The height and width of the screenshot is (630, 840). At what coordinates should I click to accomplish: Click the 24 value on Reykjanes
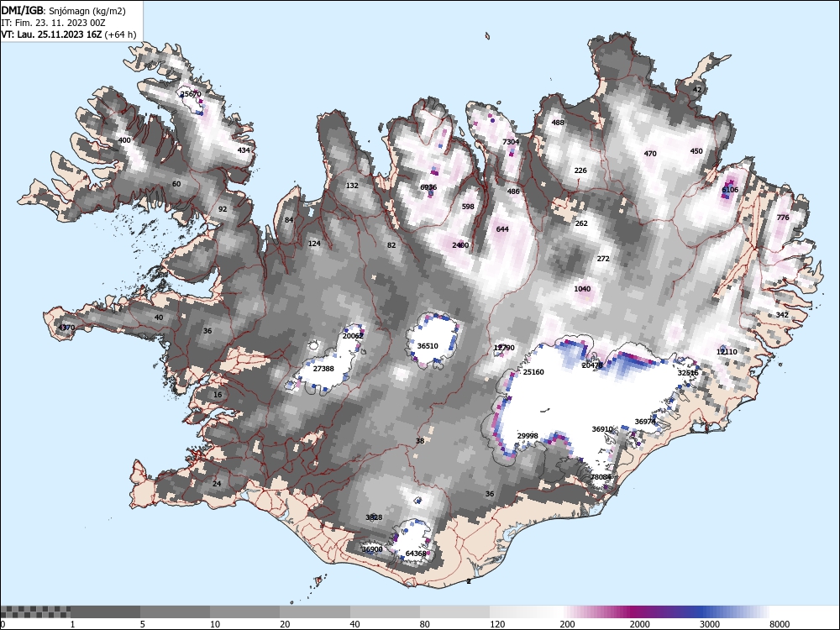coord(217,483)
